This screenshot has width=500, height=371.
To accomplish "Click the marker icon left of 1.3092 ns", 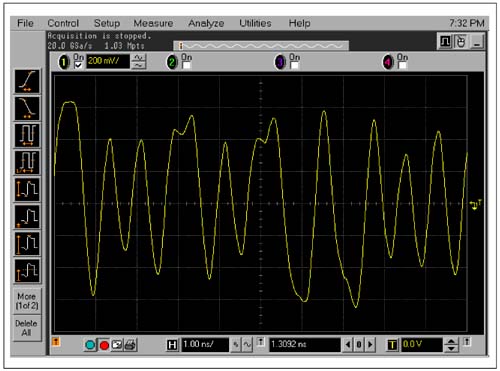I will [261, 342].
